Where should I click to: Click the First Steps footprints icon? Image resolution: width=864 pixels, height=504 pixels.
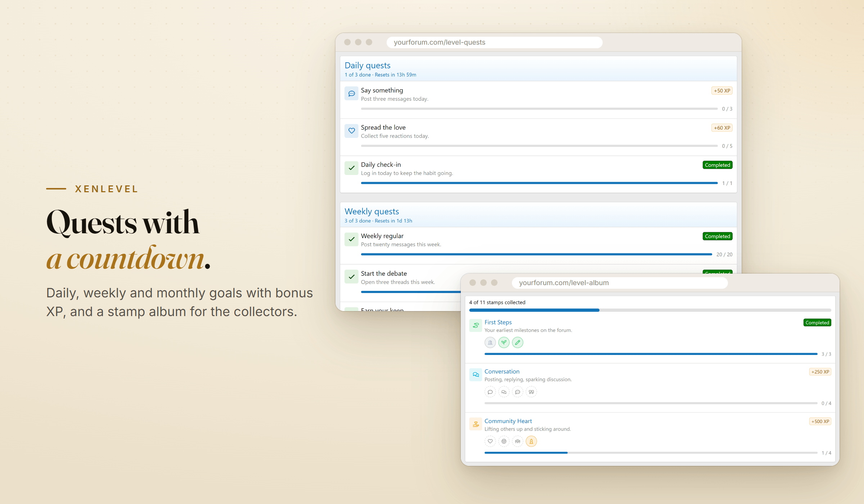(476, 325)
